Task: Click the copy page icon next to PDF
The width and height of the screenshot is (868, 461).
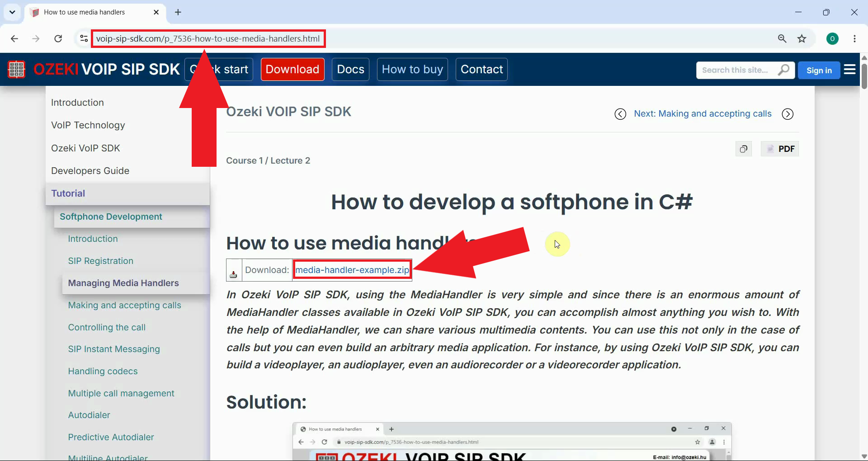Action: (x=744, y=149)
